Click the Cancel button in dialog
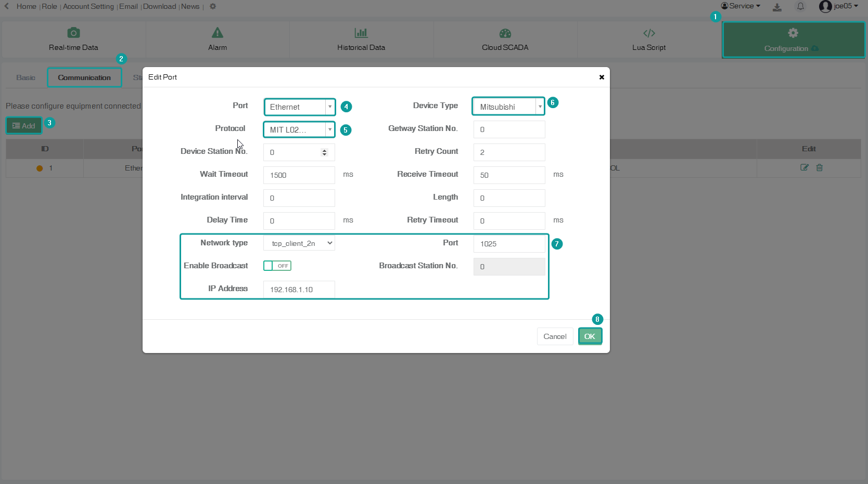868x484 pixels. [555, 336]
